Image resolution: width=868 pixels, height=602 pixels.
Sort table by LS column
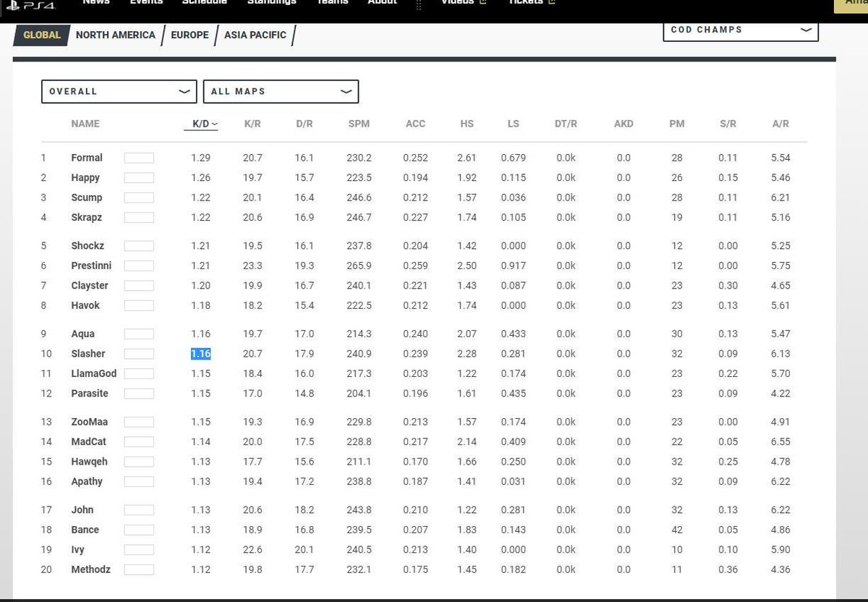514,124
